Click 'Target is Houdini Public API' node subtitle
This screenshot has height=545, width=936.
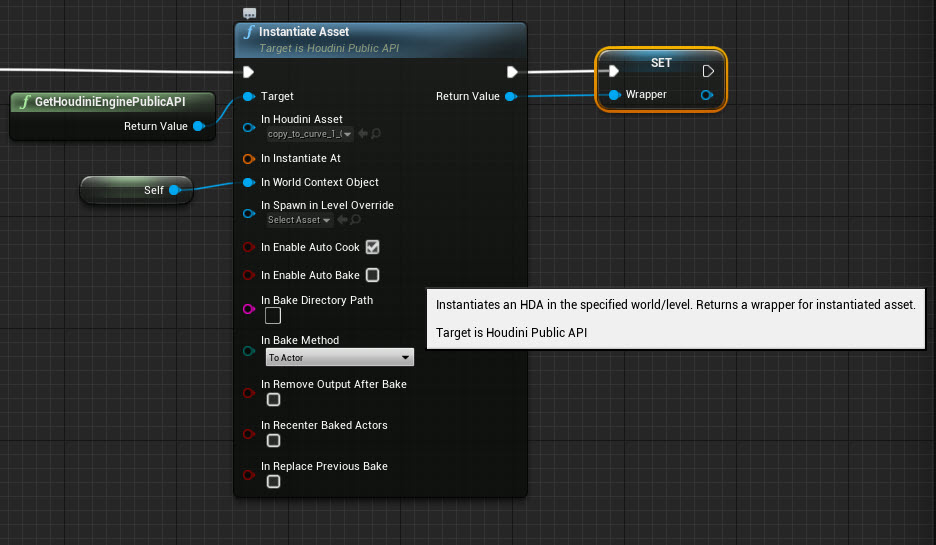[x=329, y=48]
